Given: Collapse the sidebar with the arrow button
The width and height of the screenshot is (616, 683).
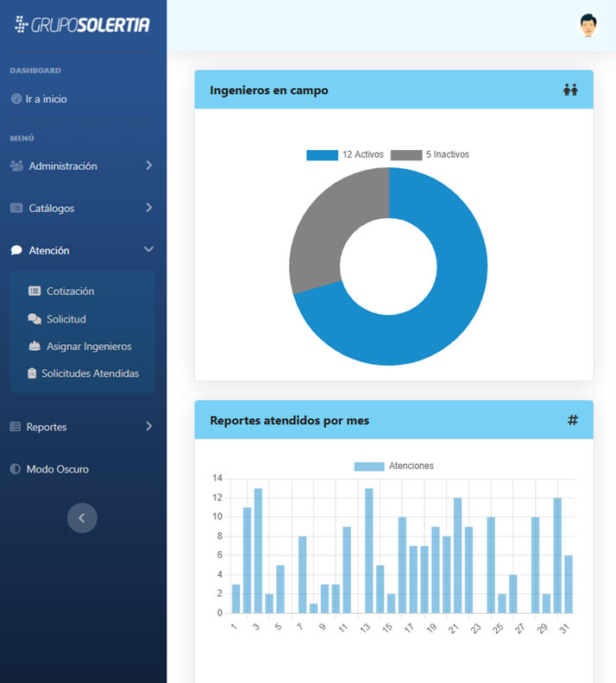Looking at the screenshot, I should [82, 517].
